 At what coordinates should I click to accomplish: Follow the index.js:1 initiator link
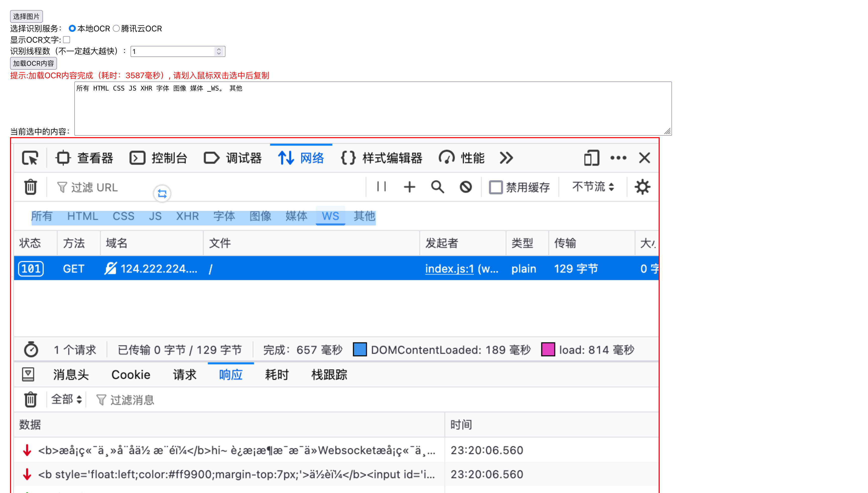coord(449,269)
